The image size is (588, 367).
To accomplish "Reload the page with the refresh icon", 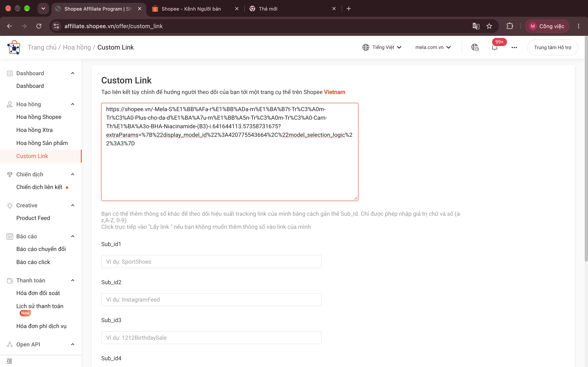I will click(39, 26).
